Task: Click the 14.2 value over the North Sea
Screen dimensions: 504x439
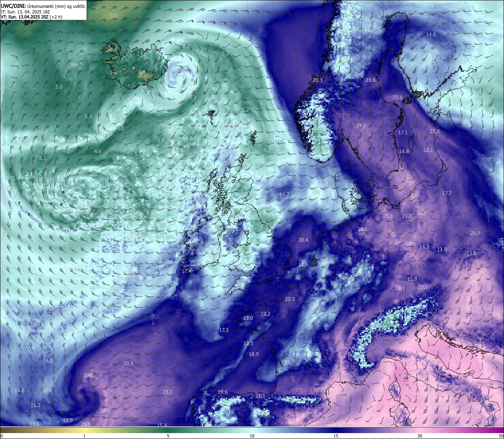Action: (x=284, y=194)
